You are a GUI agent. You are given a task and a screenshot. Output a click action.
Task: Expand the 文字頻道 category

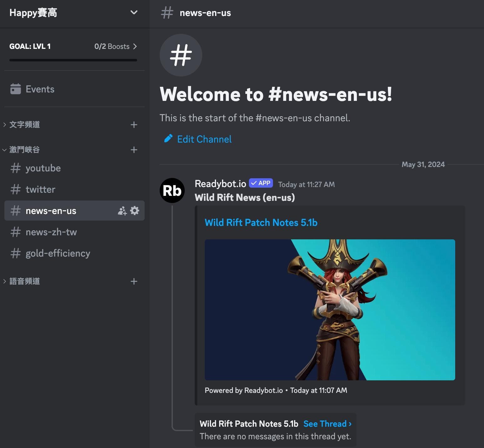(24, 125)
